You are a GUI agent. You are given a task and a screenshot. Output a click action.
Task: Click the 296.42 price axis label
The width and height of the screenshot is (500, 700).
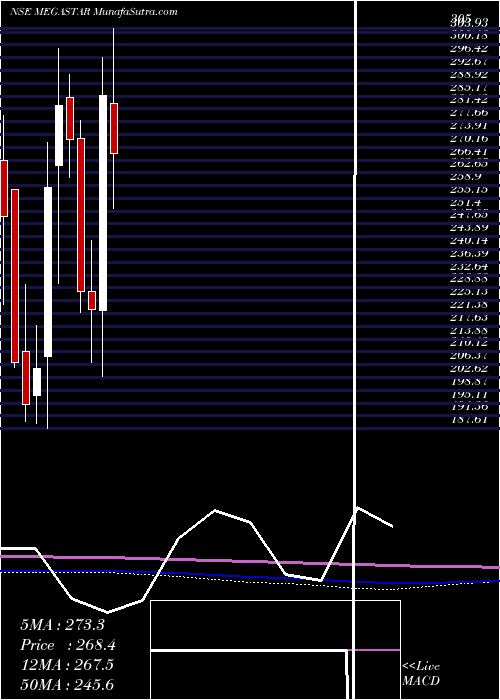point(469,49)
